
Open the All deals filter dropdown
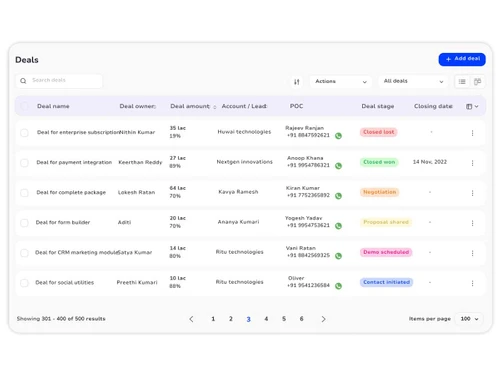point(413,81)
